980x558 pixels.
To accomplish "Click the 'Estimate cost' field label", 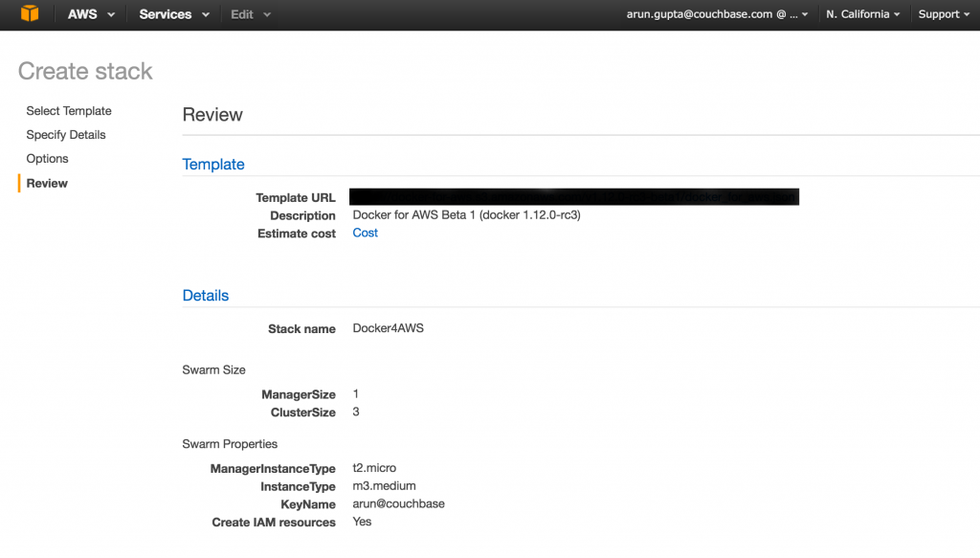I will (297, 234).
